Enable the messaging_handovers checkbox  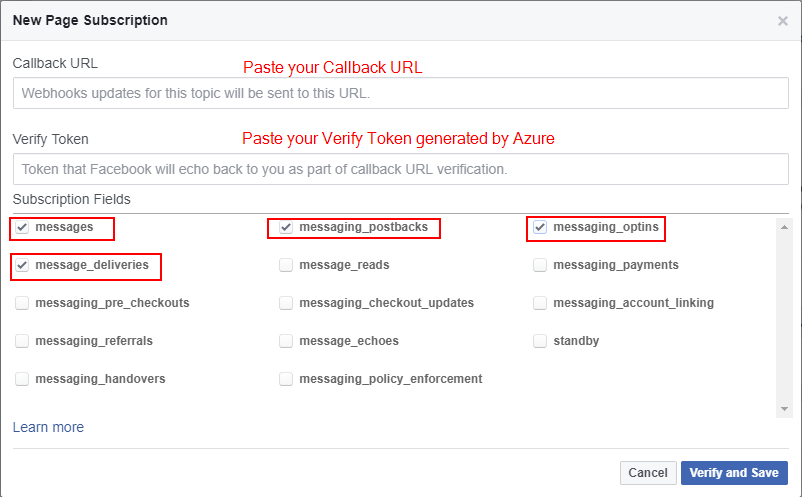click(22, 379)
